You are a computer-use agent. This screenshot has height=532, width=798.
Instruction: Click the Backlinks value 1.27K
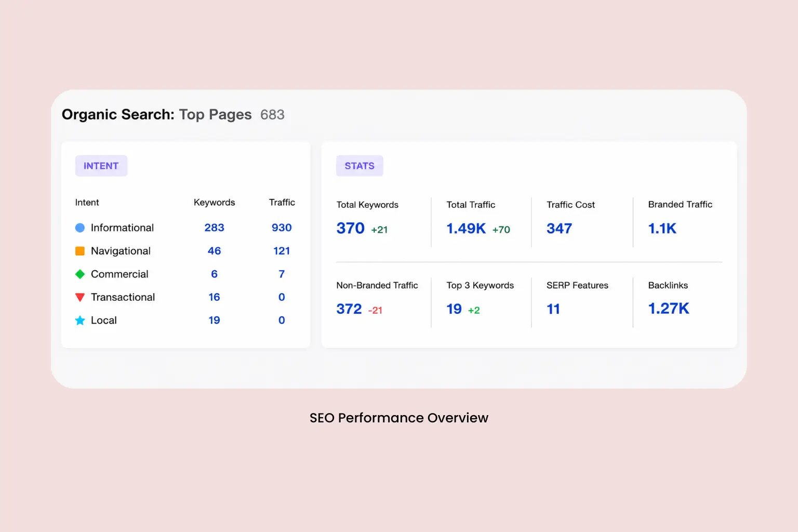click(669, 309)
